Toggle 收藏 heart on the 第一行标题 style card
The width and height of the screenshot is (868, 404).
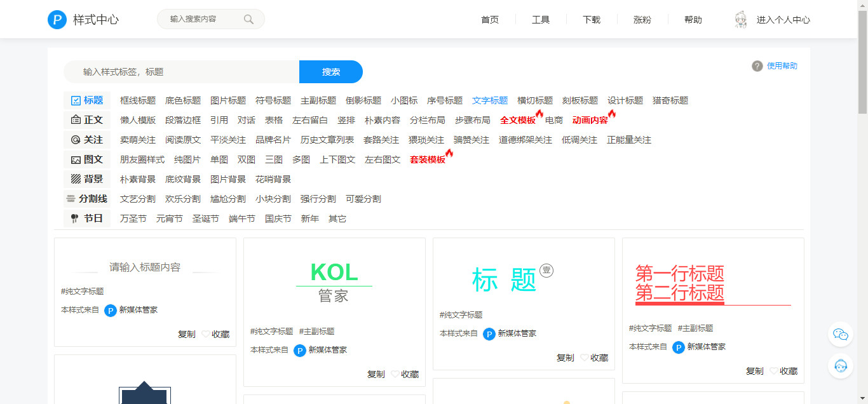(773, 370)
